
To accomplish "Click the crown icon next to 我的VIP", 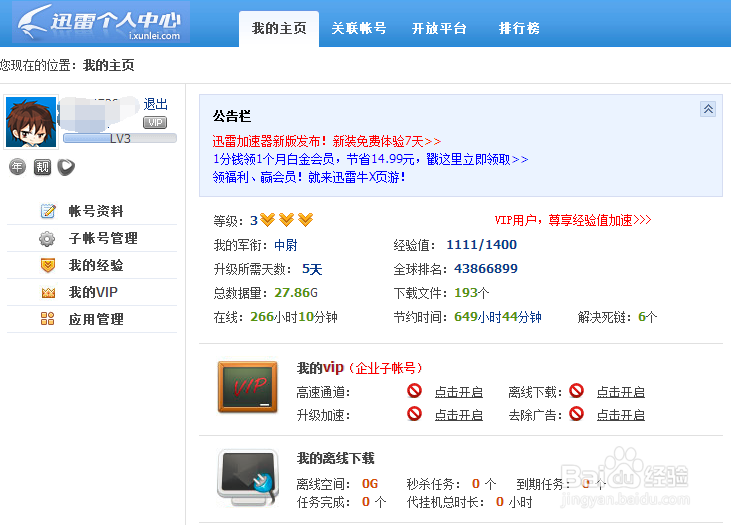I will (48, 293).
